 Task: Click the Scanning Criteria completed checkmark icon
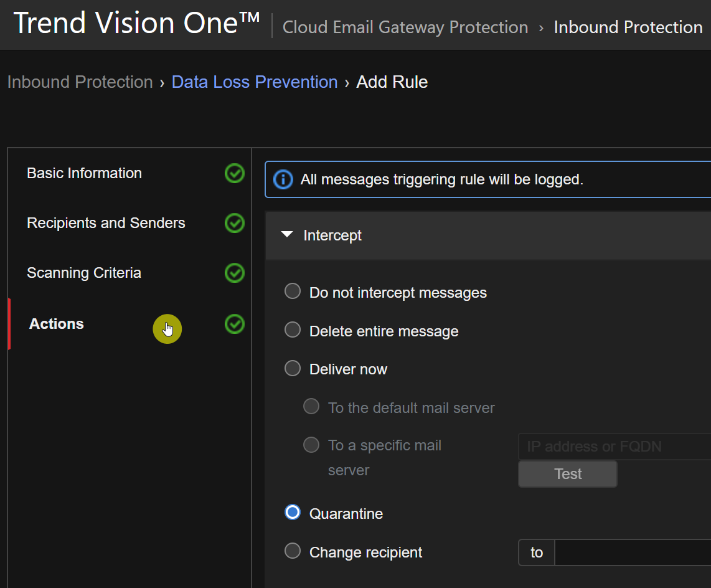tap(235, 273)
